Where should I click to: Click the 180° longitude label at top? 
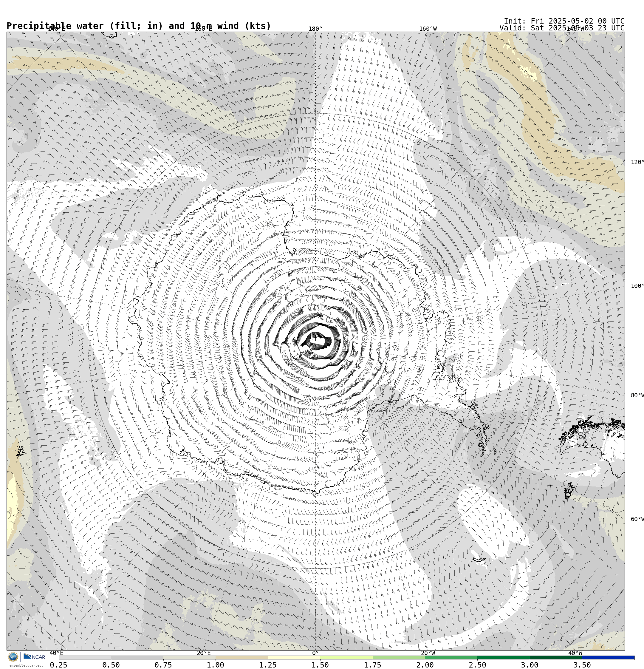coord(315,29)
